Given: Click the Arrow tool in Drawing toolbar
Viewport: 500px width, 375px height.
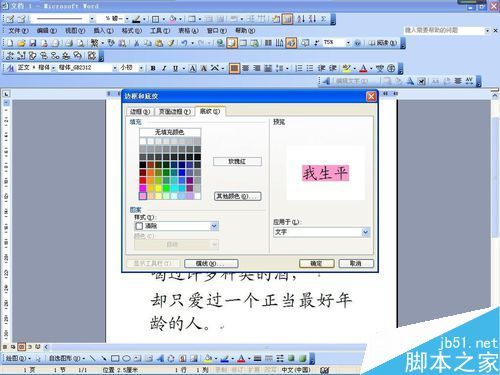Looking at the screenshot, I should [x=104, y=359].
